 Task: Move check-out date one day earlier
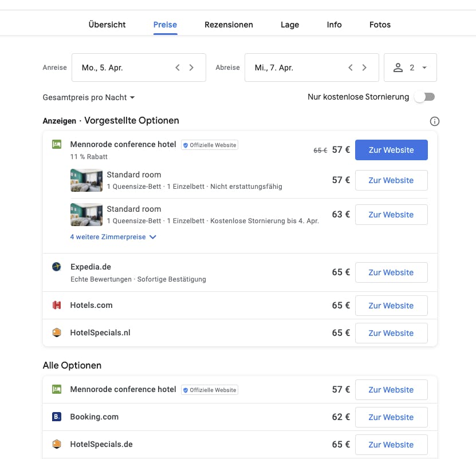pos(351,68)
